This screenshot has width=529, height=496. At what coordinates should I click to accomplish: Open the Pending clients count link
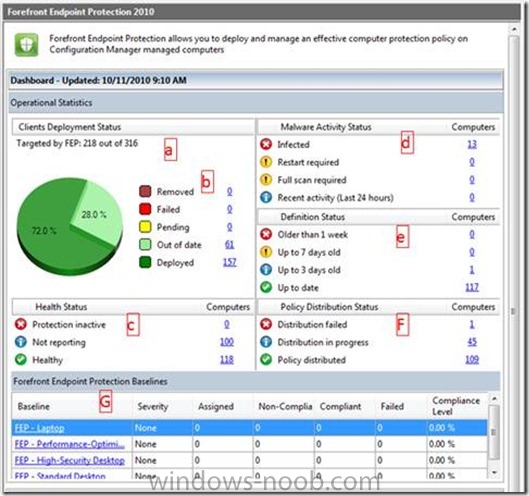point(229,227)
